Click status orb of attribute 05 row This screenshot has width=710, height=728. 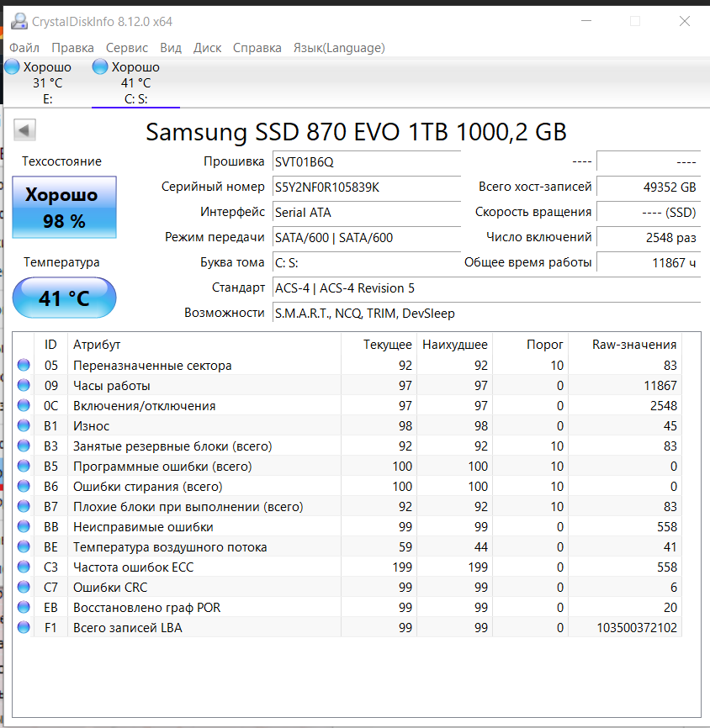tap(24, 366)
